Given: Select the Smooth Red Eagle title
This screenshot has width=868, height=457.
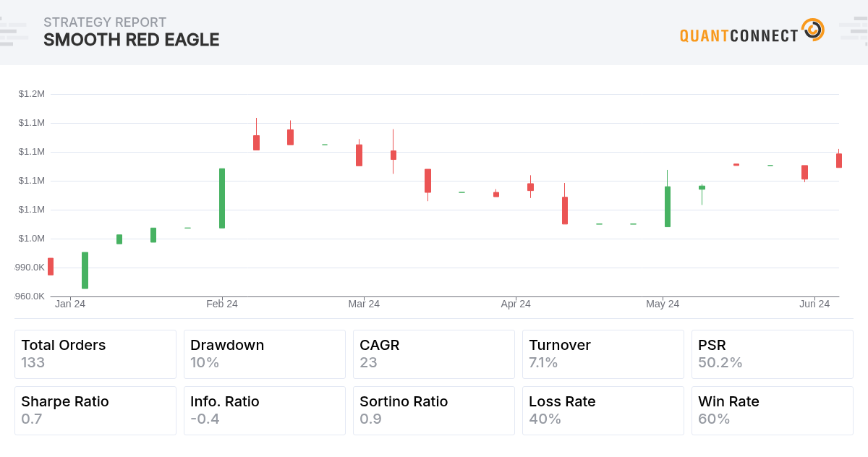Looking at the screenshot, I should 131,40.
